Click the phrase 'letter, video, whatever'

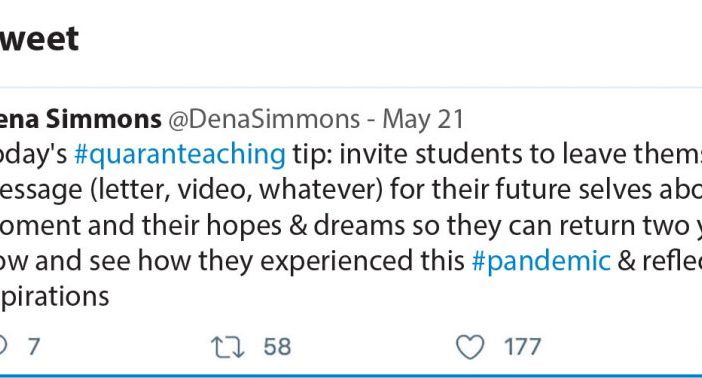click(x=236, y=190)
